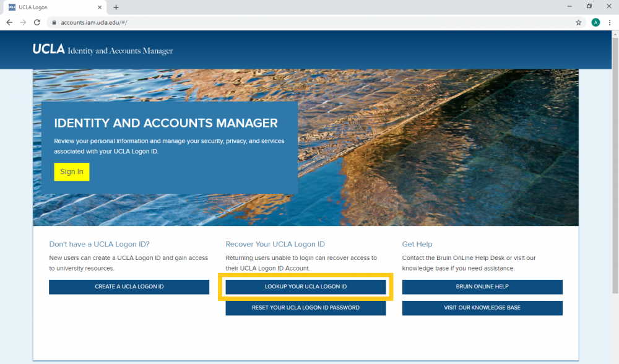The width and height of the screenshot is (619, 364).
Task: Click Visit Our Knowledge Base
Action: [x=482, y=308]
